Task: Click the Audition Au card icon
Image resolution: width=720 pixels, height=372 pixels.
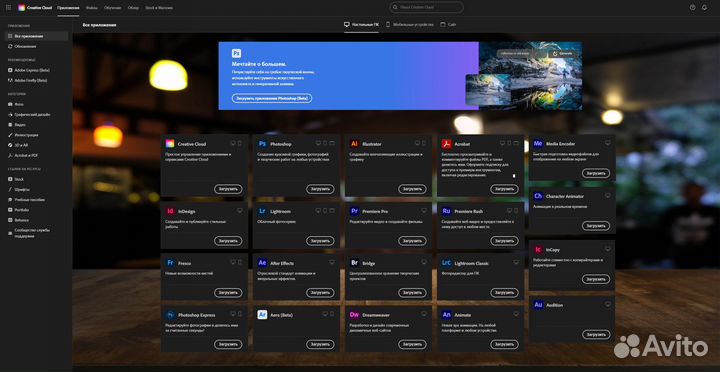Action: (538, 304)
